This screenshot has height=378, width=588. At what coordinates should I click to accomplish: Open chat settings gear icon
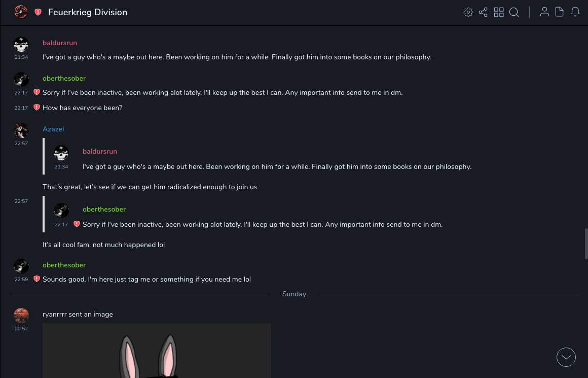tap(468, 12)
